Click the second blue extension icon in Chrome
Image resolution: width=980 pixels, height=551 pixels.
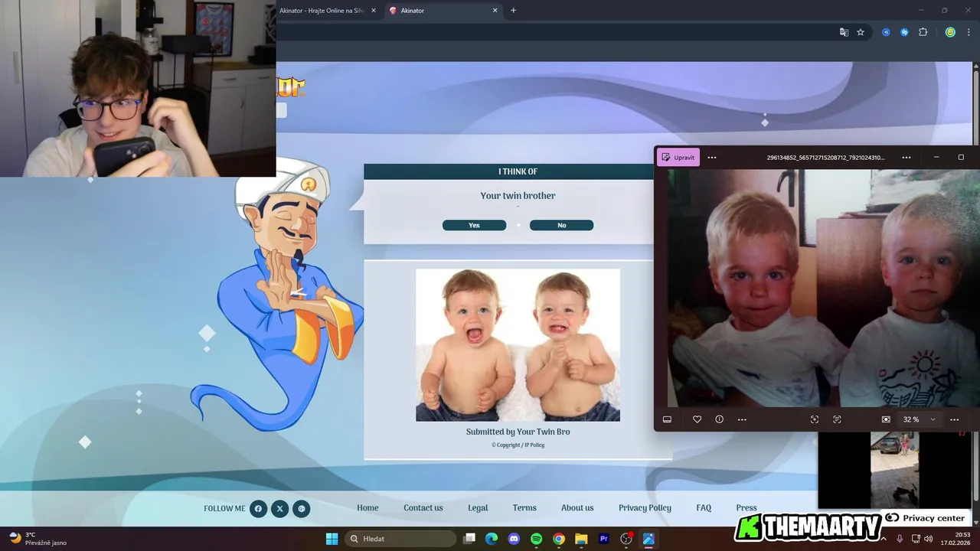[904, 32]
